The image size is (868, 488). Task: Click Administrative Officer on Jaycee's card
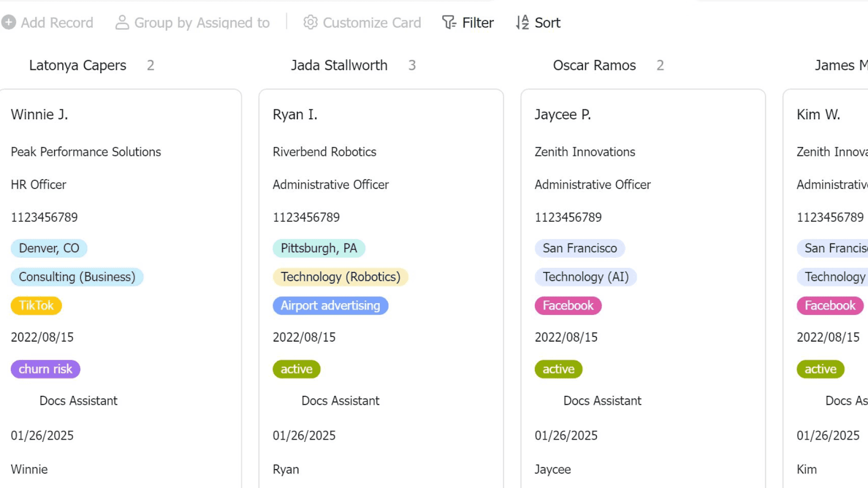coord(593,184)
